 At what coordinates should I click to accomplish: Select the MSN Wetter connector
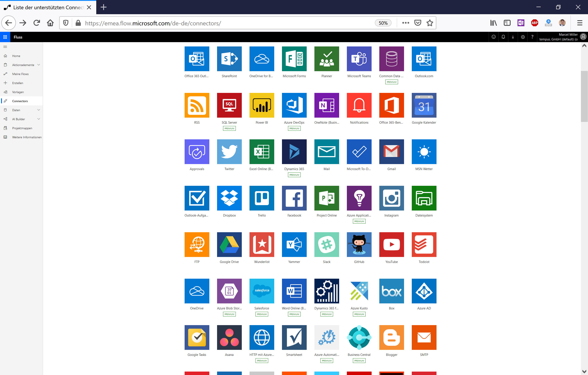pos(424,152)
